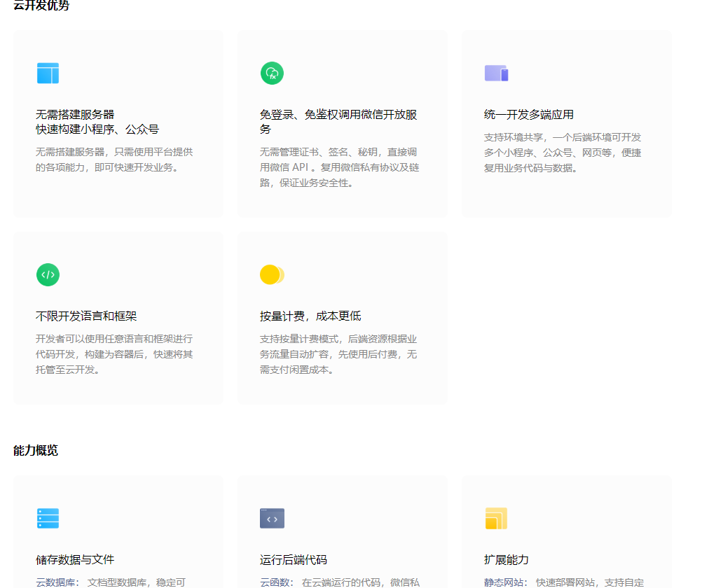The image size is (709, 588).
Task: Click the 储存数据与文件 title
Action: 74,560
